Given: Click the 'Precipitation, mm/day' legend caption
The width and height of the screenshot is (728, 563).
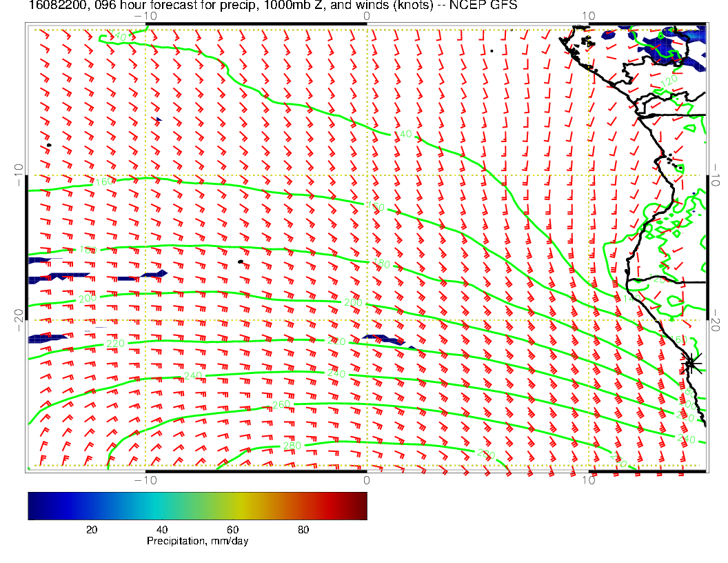Looking at the screenshot, I should (x=197, y=542).
